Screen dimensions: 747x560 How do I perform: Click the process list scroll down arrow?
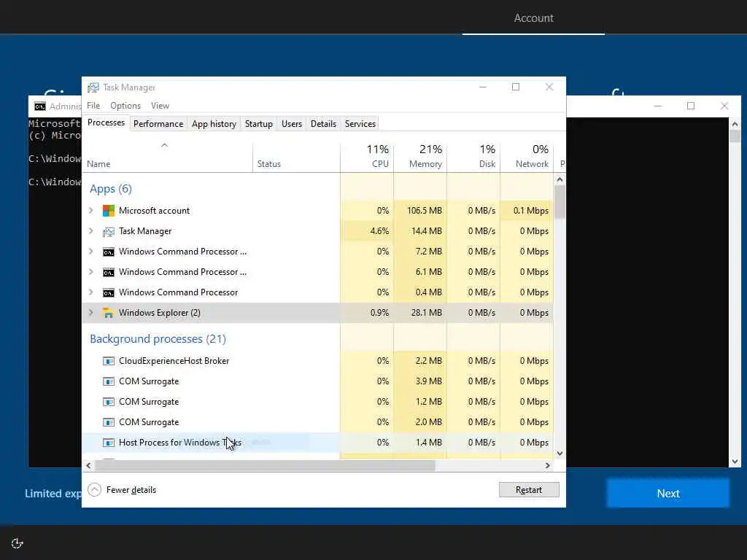tap(560, 454)
